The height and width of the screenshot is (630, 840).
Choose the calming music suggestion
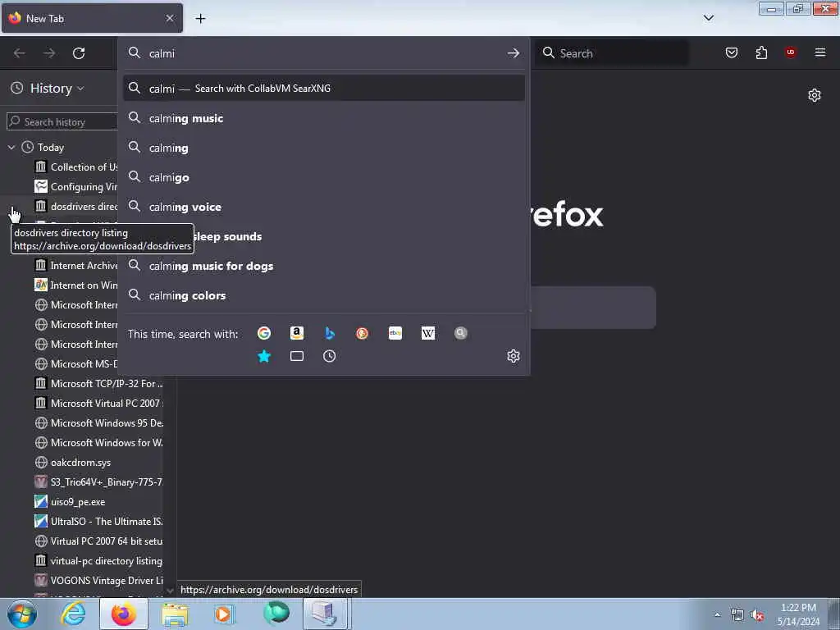[323, 118]
